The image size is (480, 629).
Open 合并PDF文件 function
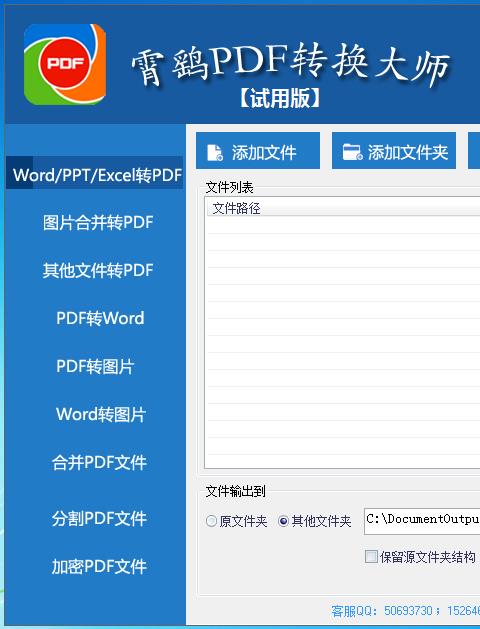tap(99, 462)
